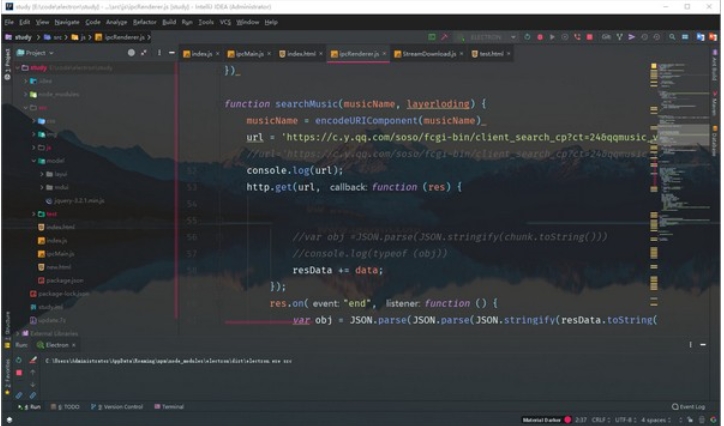Image resolution: width=724 pixels, height=426 pixels.
Task: Open the Refactor menu
Action: point(145,22)
